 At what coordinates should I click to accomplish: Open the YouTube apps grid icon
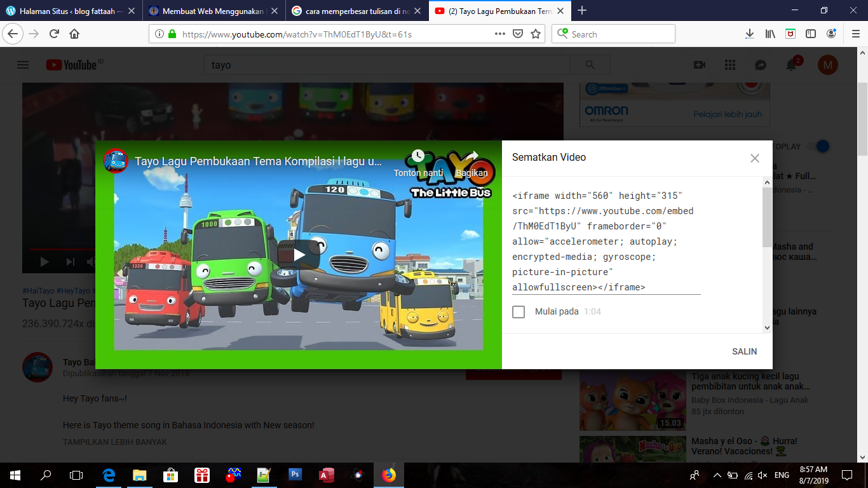[x=729, y=65]
